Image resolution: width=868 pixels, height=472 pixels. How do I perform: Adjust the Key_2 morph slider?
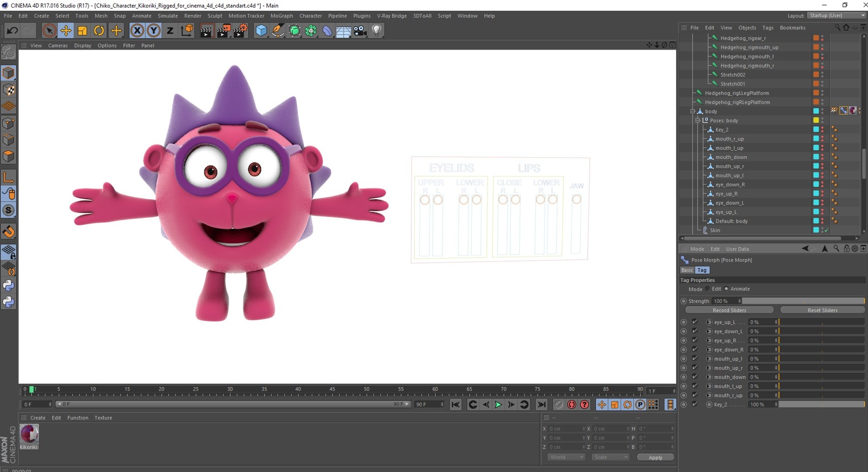pos(821,405)
